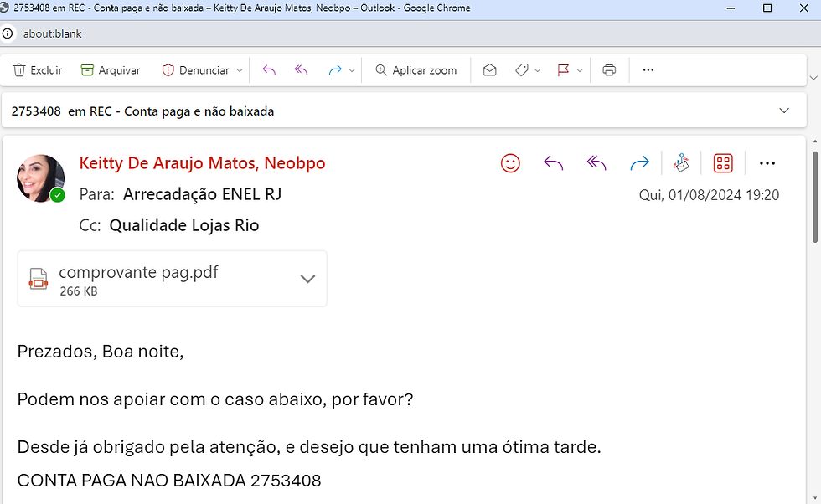Open the red apps grid icon

tap(723, 163)
